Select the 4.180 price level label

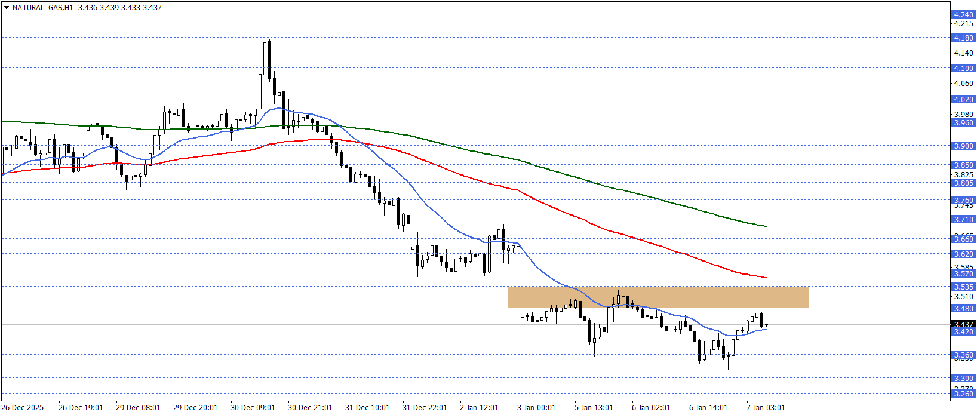coord(963,38)
